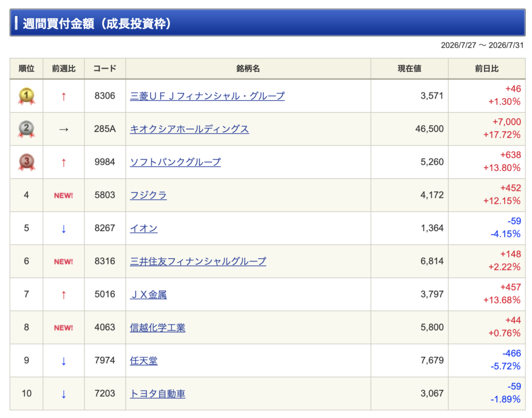Click the 週間買付金額（成長投資枠） title

pyautogui.click(x=97, y=24)
